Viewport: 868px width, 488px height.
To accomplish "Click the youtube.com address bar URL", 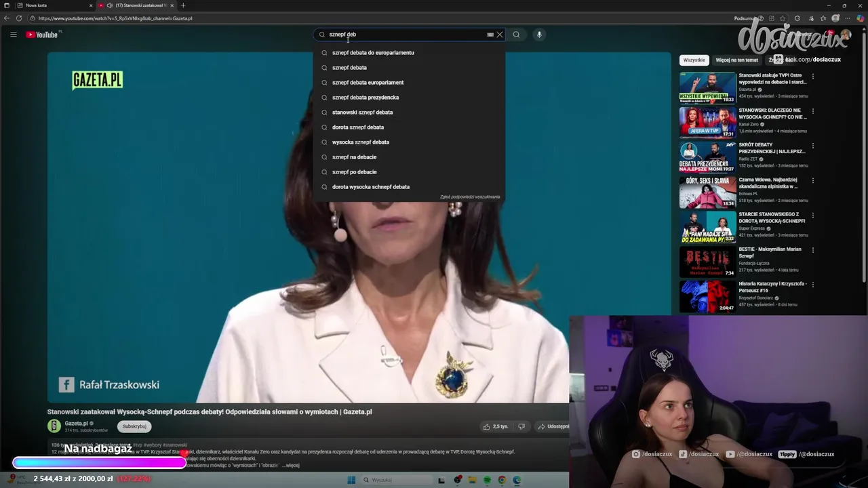I will 115,18.
